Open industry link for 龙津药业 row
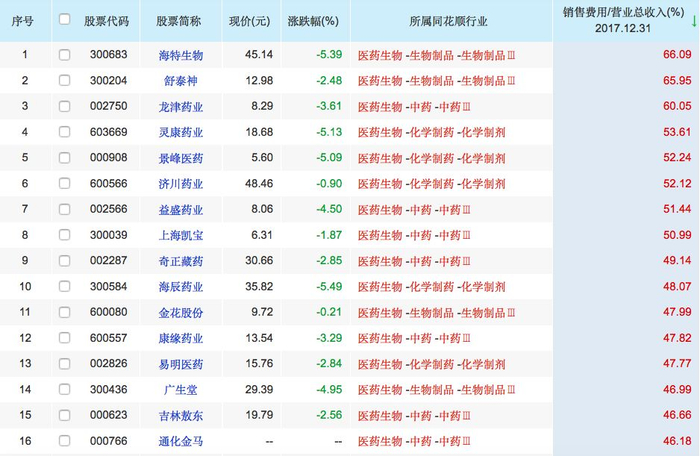Screen dimensions: 700x456 tap(414, 107)
